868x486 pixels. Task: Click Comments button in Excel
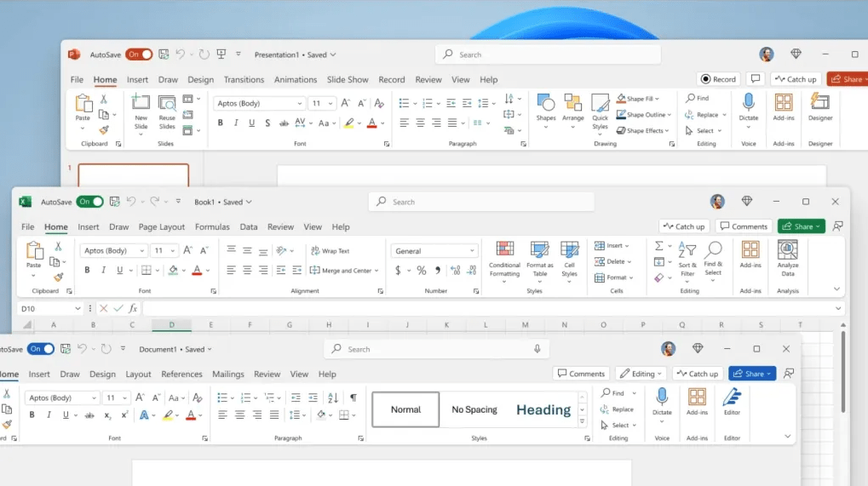[x=744, y=226]
